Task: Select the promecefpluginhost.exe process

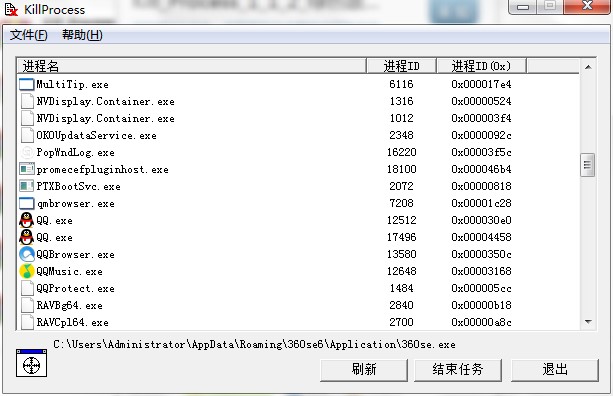Action: point(102,170)
